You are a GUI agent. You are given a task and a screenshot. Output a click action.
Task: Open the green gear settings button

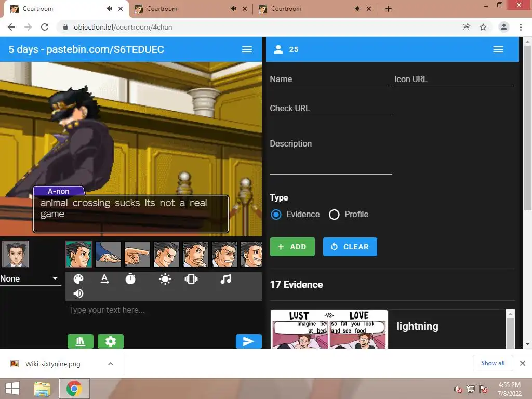[x=111, y=341]
